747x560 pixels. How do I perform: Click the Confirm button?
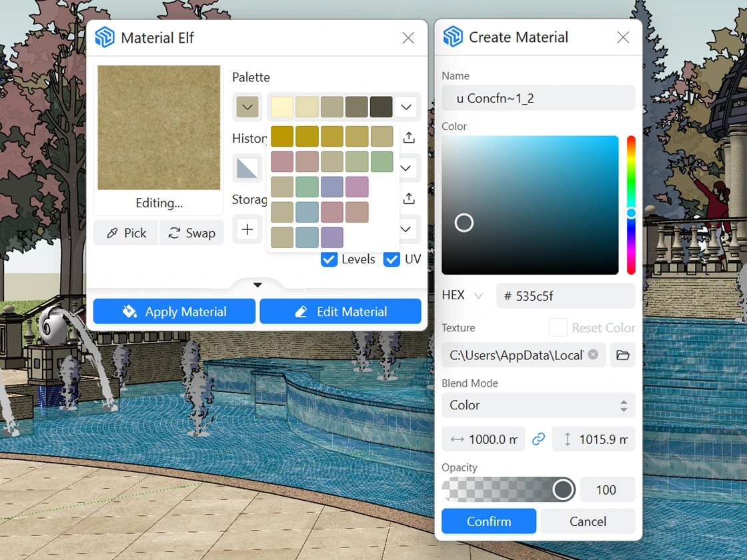488,521
